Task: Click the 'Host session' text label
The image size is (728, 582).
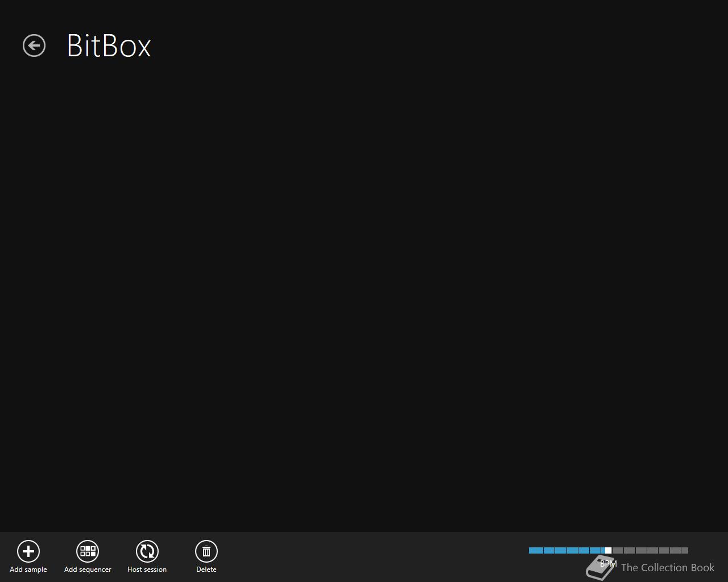Action: click(147, 569)
